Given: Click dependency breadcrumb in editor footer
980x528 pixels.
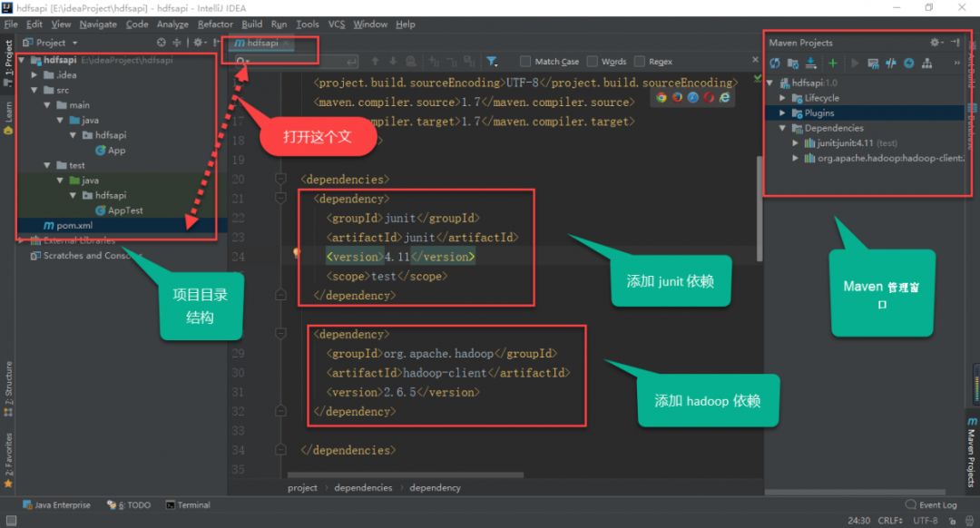Looking at the screenshot, I should click(x=435, y=487).
